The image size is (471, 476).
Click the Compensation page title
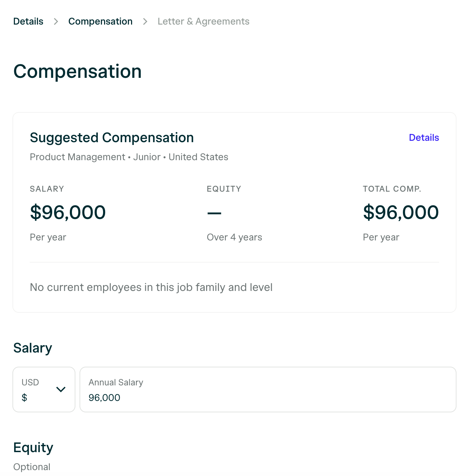click(x=77, y=72)
